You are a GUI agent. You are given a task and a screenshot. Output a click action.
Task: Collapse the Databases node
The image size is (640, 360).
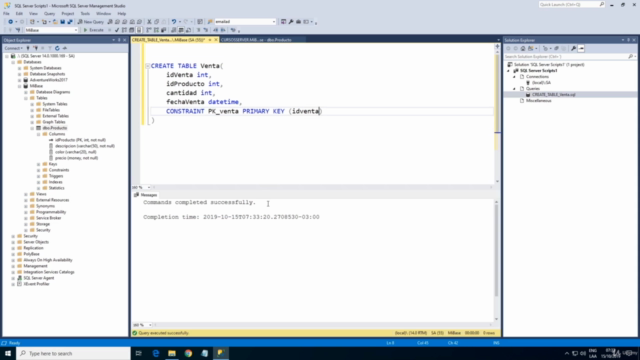tap(13, 62)
